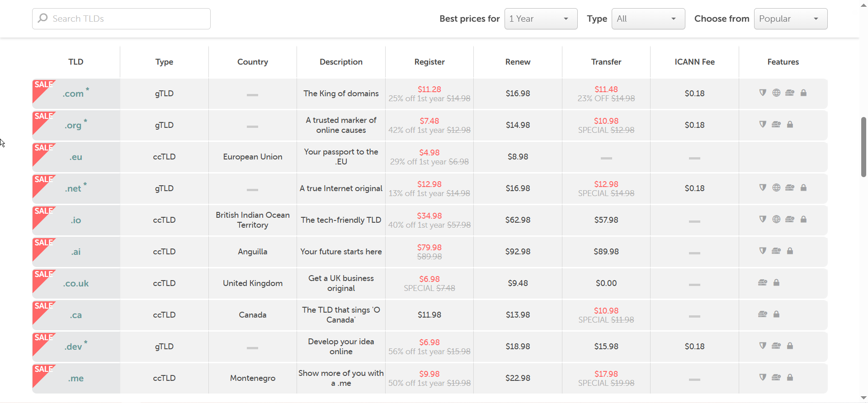The height and width of the screenshot is (403, 868).
Task: Click the search magnifier icon
Action: click(43, 18)
